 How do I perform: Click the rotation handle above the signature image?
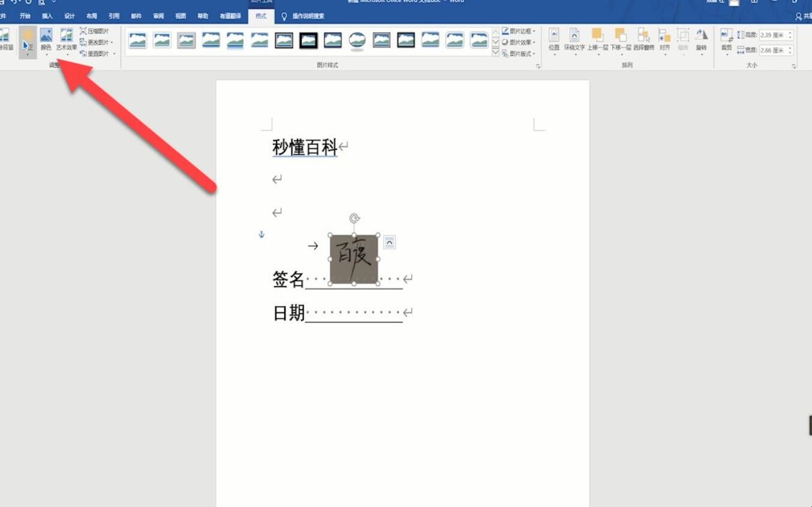354,219
